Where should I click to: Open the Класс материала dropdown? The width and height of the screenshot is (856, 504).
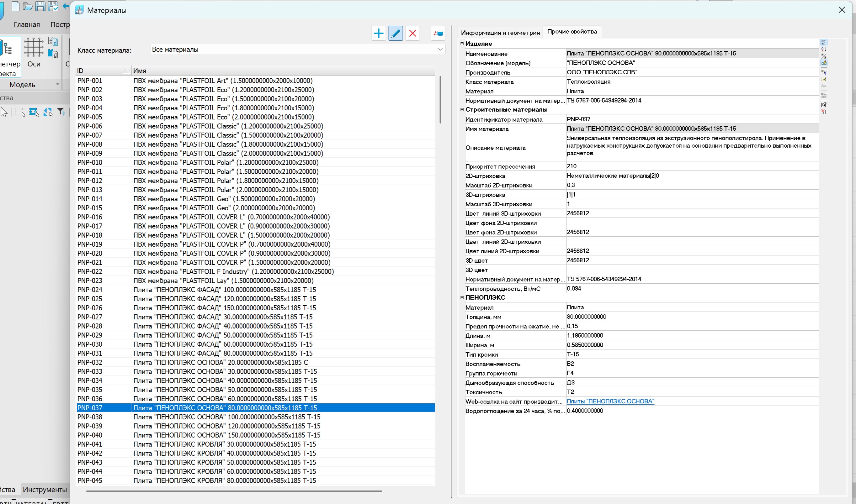[298, 50]
